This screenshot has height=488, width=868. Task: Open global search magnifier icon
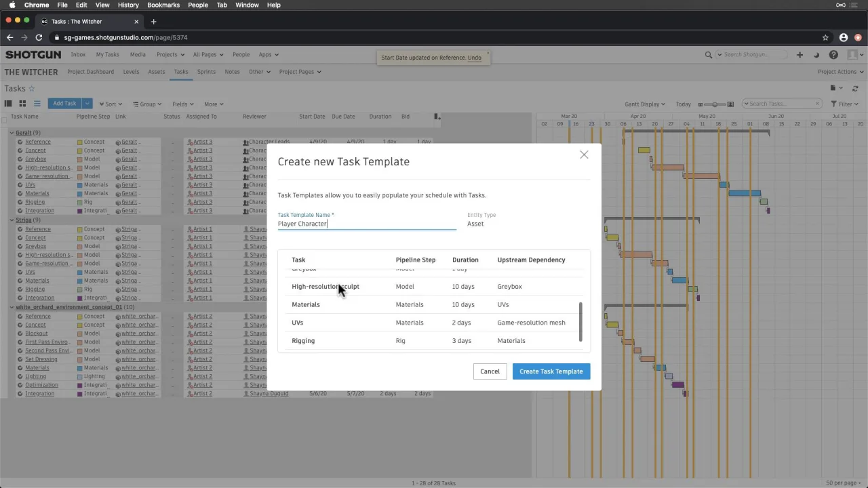click(709, 55)
